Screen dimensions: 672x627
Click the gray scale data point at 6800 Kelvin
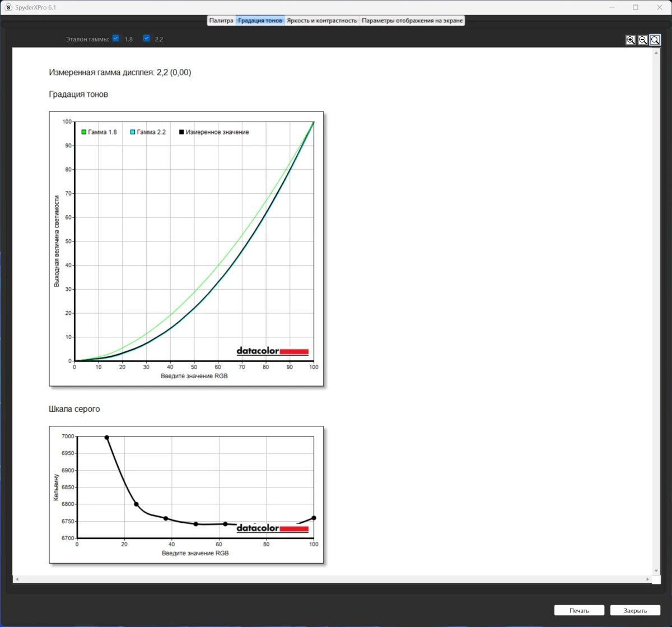click(136, 504)
